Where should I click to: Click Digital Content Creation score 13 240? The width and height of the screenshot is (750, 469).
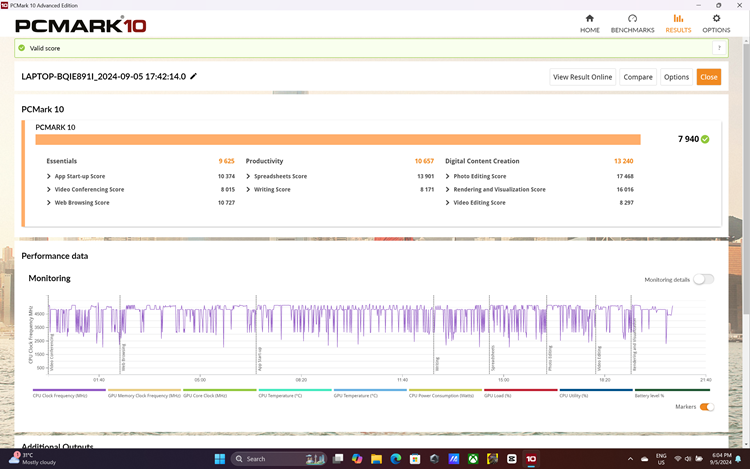[624, 161]
